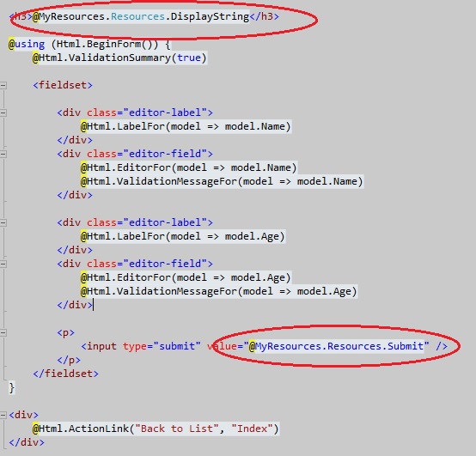Click the @Html.LabelFor model.Age line
The image size is (476, 456).
[183, 236]
